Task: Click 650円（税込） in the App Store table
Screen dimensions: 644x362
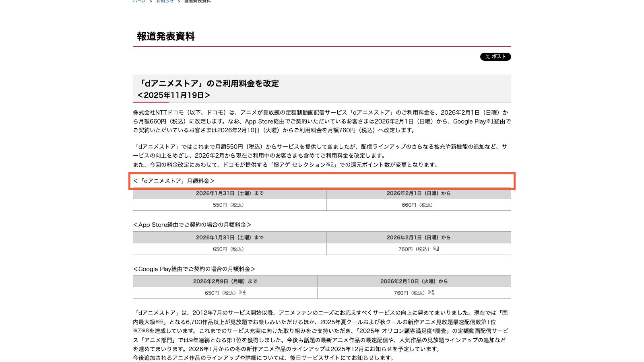Action: 230,249
